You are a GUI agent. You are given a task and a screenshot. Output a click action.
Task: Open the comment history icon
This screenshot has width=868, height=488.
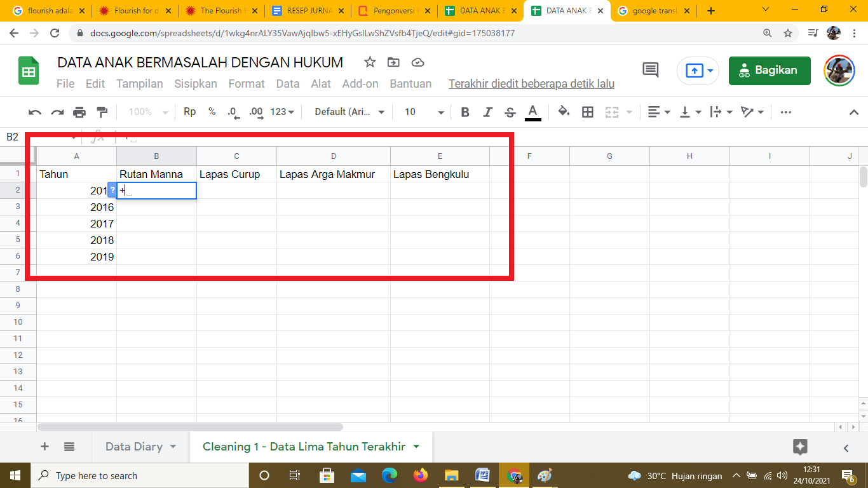(x=651, y=71)
